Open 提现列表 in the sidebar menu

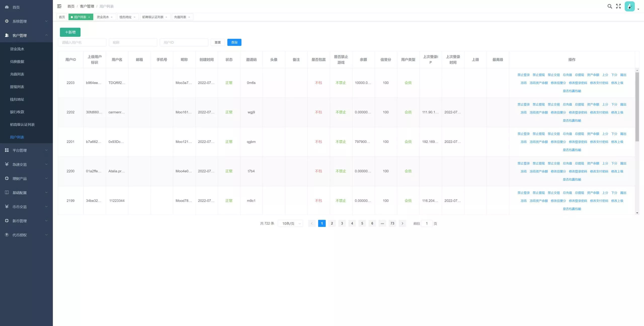[x=17, y=87]
